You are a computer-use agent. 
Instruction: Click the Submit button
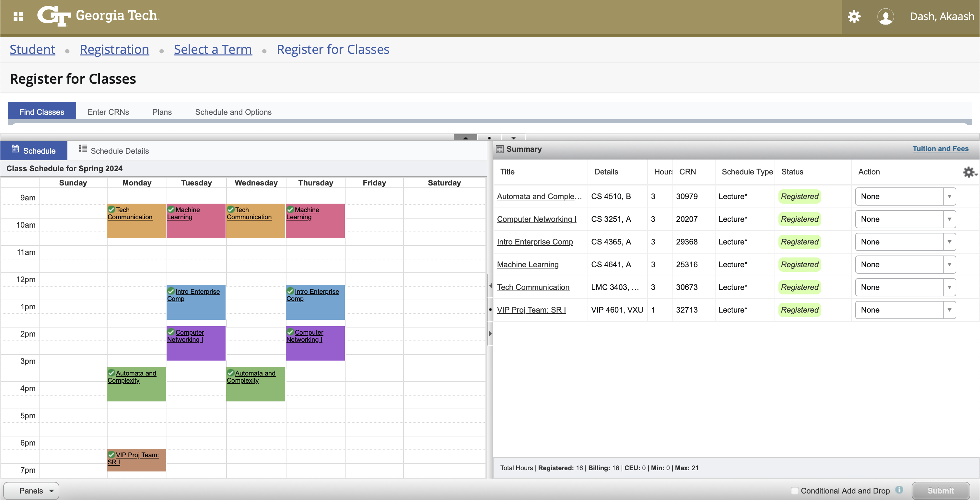coord(940,491)
